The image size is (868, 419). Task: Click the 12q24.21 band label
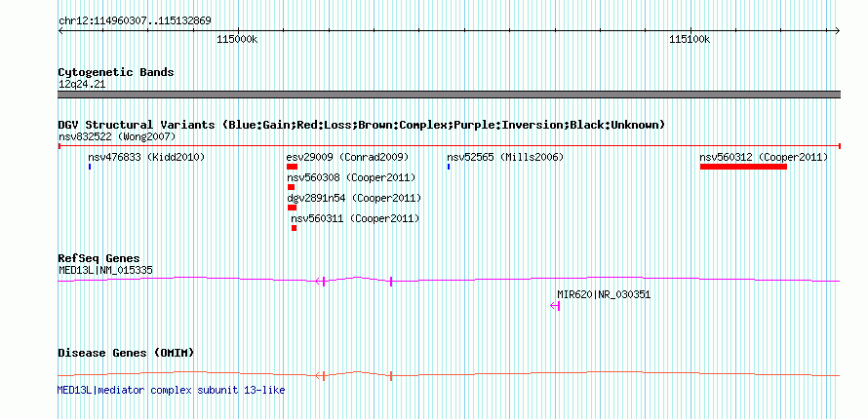click(82, 85)
